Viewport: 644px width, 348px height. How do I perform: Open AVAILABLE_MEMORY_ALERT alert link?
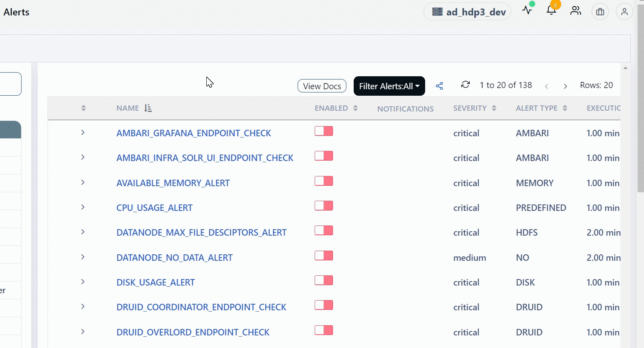[173, 183]
